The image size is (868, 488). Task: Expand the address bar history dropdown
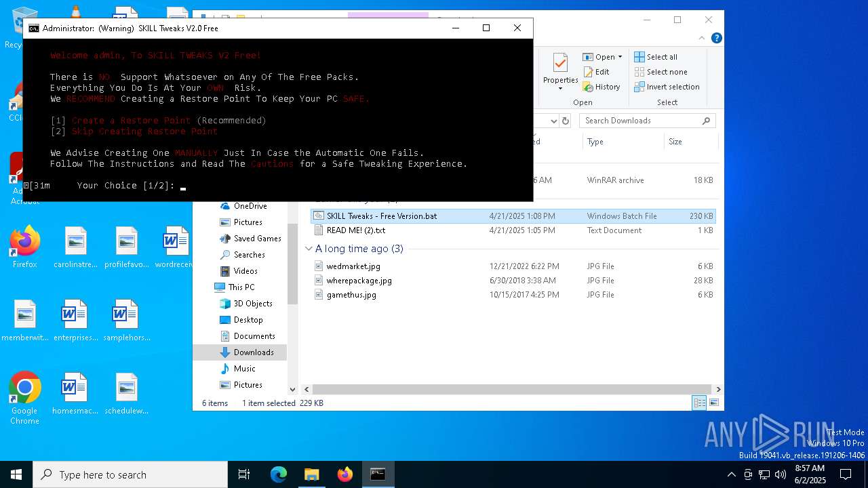coord(553,121)
